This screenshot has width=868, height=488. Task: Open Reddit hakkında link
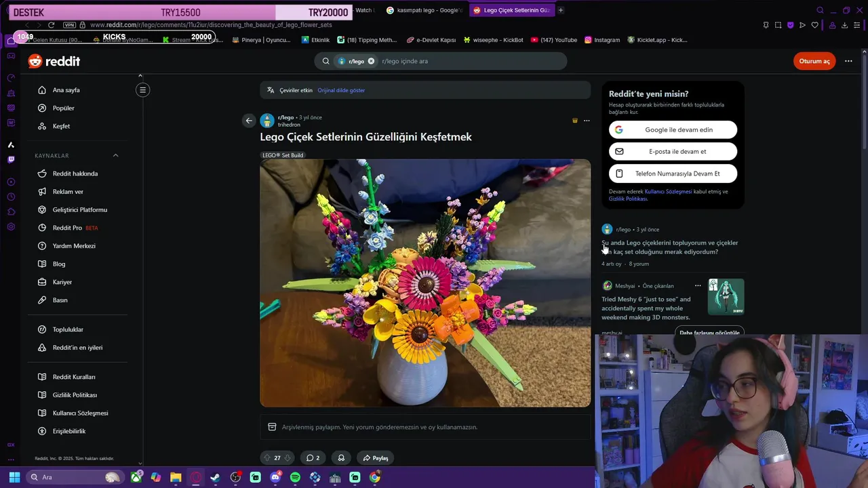tap(75, 174)
